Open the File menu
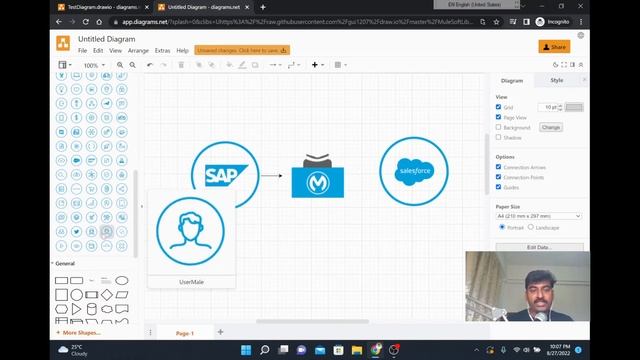 coord(82,51)
